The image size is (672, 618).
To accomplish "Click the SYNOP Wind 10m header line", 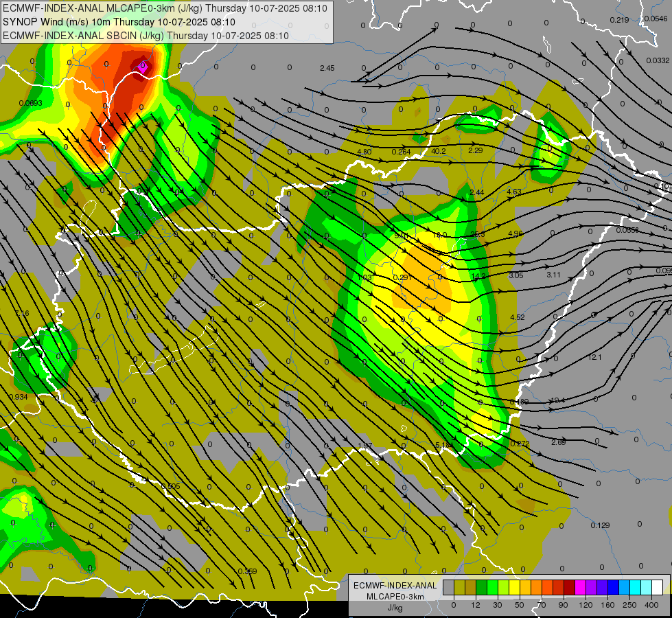I will tap(119, 22).
